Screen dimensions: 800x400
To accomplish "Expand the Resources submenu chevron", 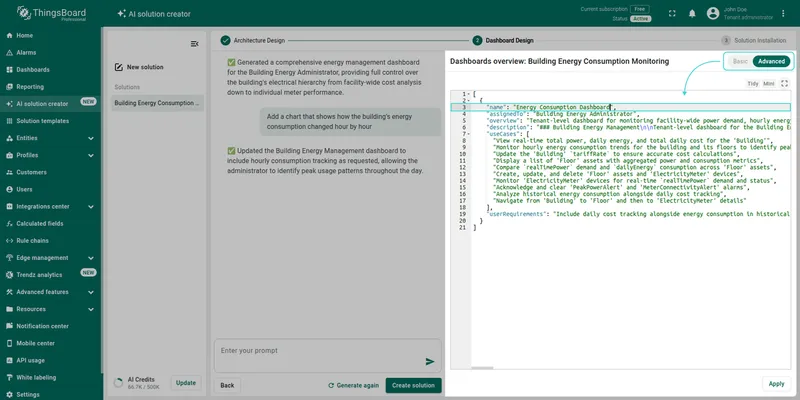I will pyautogui.click(x=91, y=309).
